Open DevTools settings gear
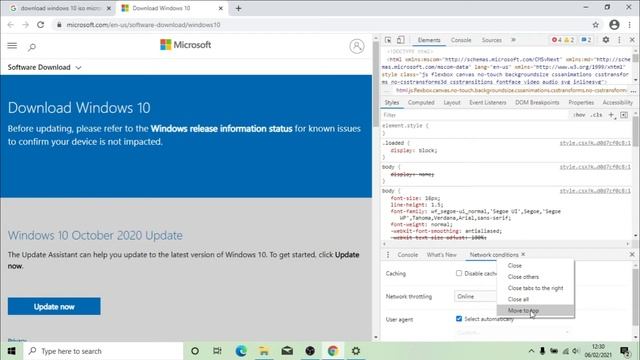The height and width of the screenshot is (360, 640). [606, 40]
